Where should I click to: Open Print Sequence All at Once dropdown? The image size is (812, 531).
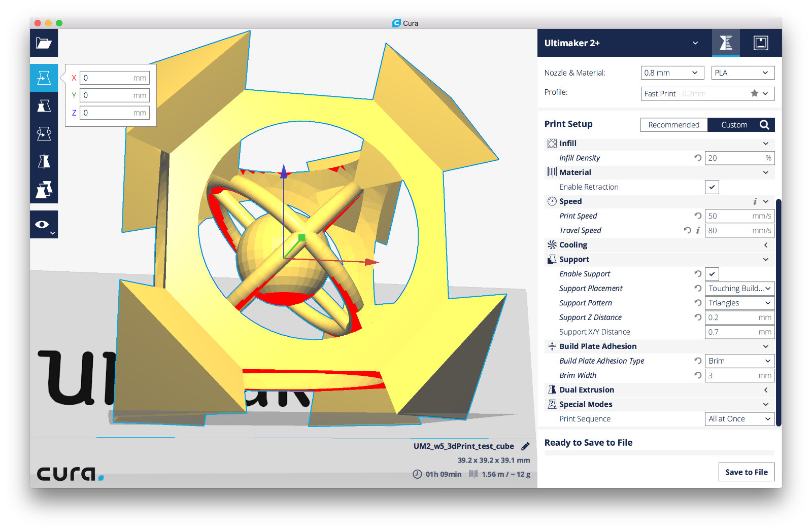point(739,419)
